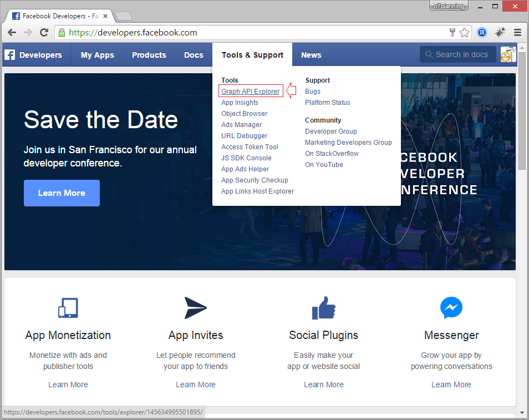Click the App Invites paper plane icon
529x420 pixels.
[195, 307]
